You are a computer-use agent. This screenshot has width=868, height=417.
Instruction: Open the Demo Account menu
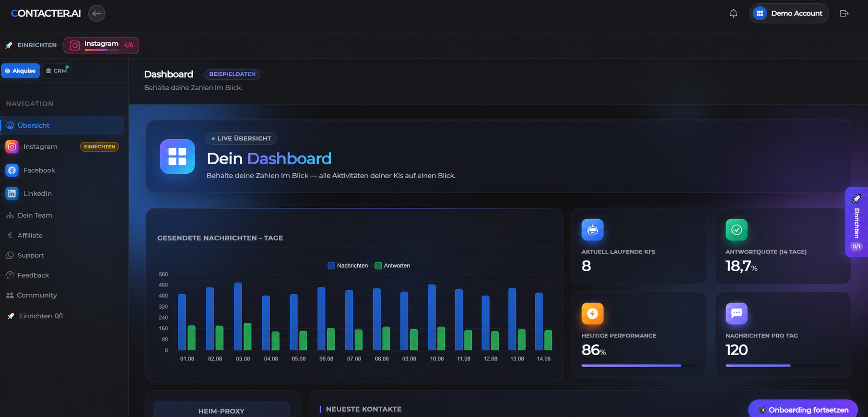coord(789,13)
